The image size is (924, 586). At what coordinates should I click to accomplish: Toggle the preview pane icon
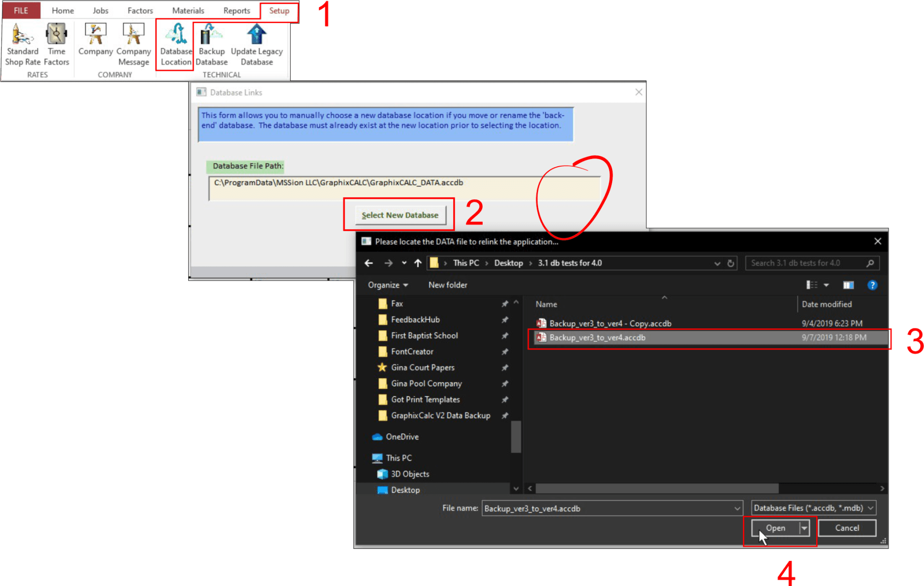848,285
